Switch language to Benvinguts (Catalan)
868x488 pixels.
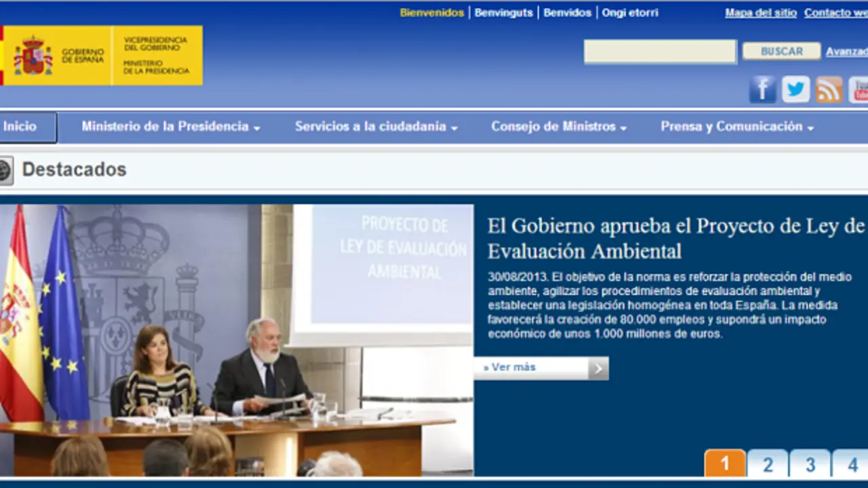(504, 13)
